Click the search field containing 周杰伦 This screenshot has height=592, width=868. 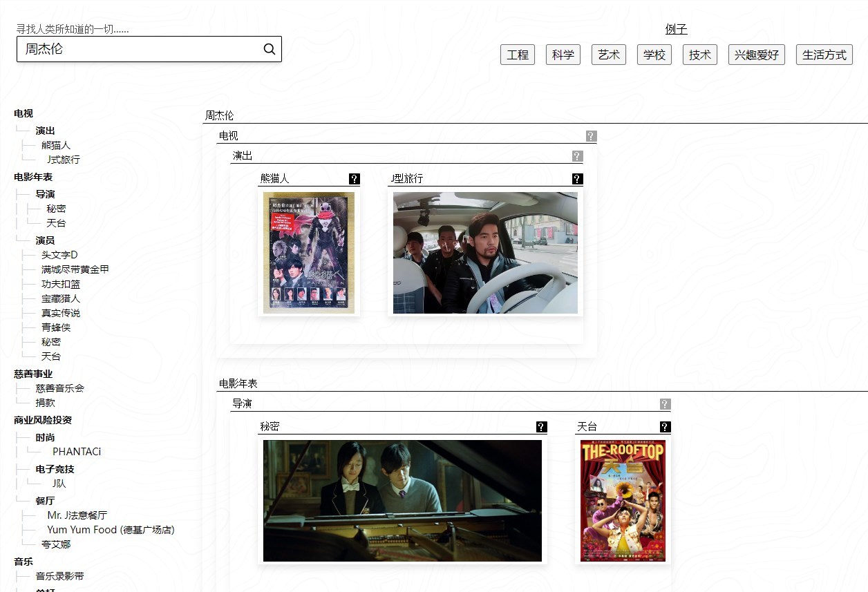(149, 49)
